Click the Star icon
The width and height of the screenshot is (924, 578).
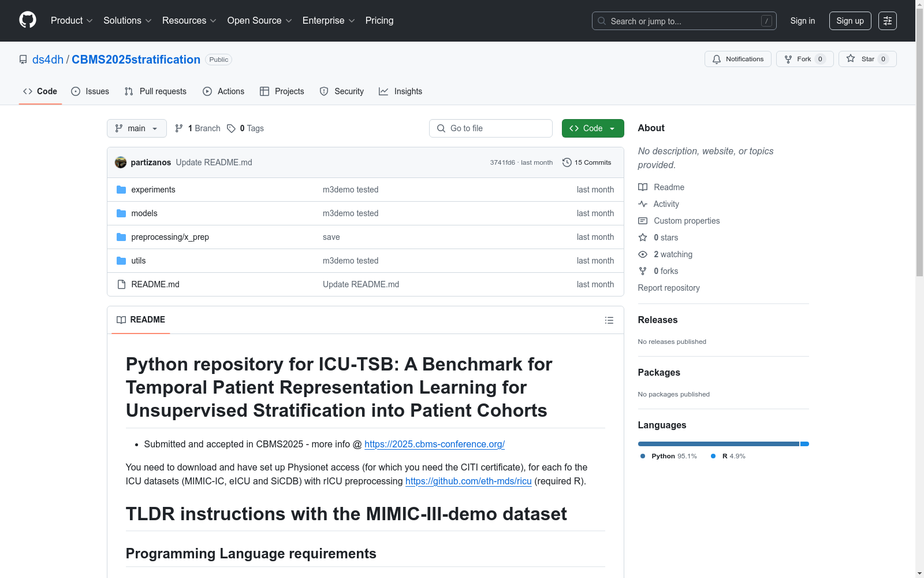(851, 58)
